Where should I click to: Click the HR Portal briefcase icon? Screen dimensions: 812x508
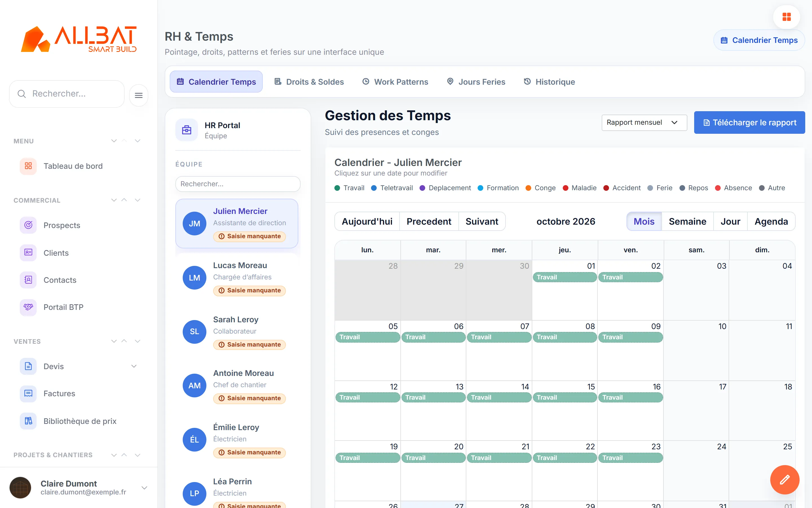(187, 130)
